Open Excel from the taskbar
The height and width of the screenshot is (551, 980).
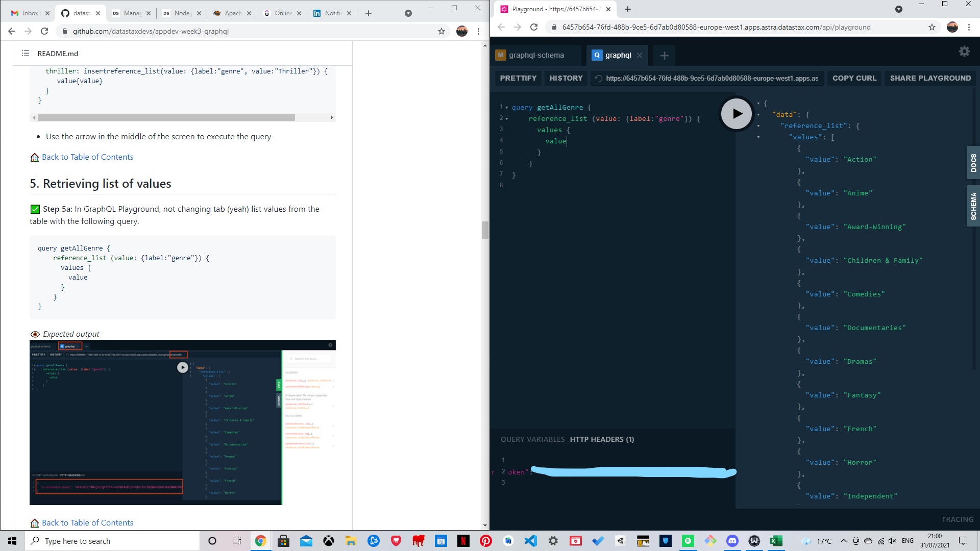coord(776,541)
